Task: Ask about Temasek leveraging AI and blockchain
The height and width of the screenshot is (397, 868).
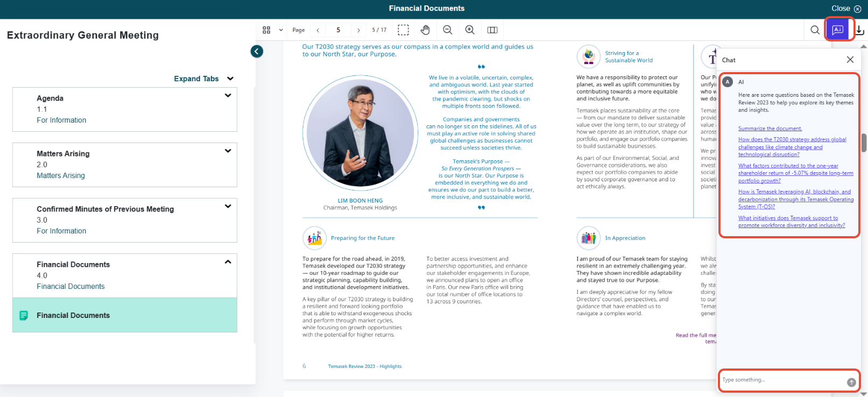Action: [x=796, y=199]
